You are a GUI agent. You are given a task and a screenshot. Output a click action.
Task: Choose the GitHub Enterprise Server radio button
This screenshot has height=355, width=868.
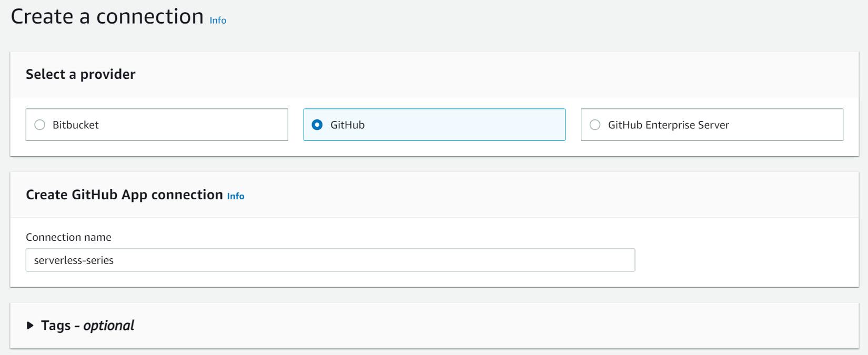pos(595,125)
